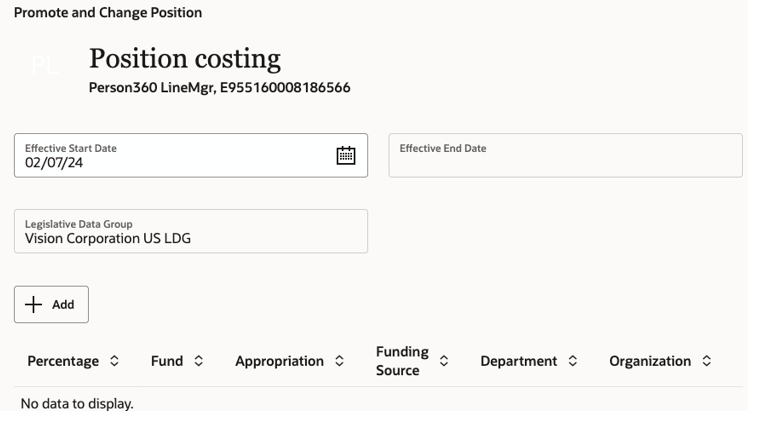This screenshot has width=765, height=440.
Task: Select the Department column header label
Action: (518, 361)
